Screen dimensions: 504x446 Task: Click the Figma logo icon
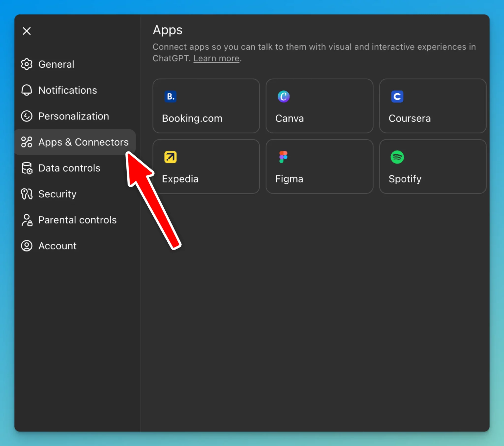pos(283,157)
